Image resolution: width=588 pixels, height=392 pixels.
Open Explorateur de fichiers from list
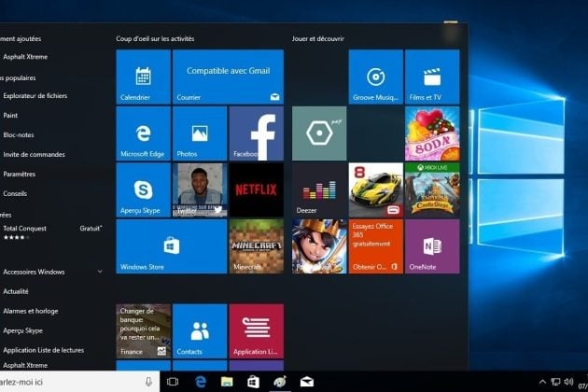coord(35,95)
